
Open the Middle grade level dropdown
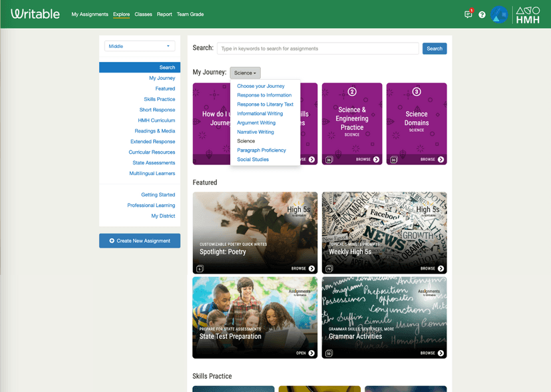tap(139, 46)
